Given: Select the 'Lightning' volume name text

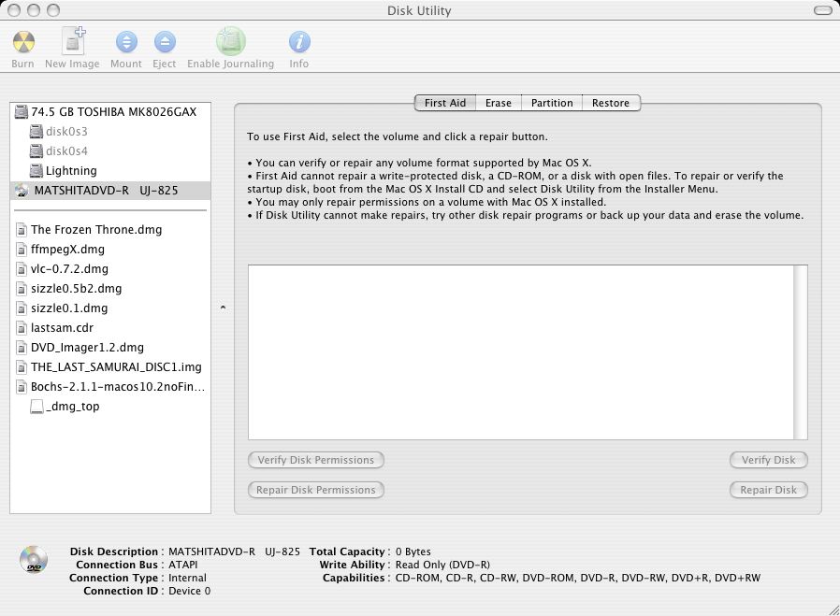Looking at the screenshot, I should click(x=71, y=171).
